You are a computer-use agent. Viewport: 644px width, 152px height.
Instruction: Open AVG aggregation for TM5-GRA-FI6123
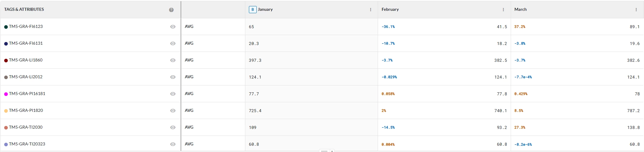[189, 26]
